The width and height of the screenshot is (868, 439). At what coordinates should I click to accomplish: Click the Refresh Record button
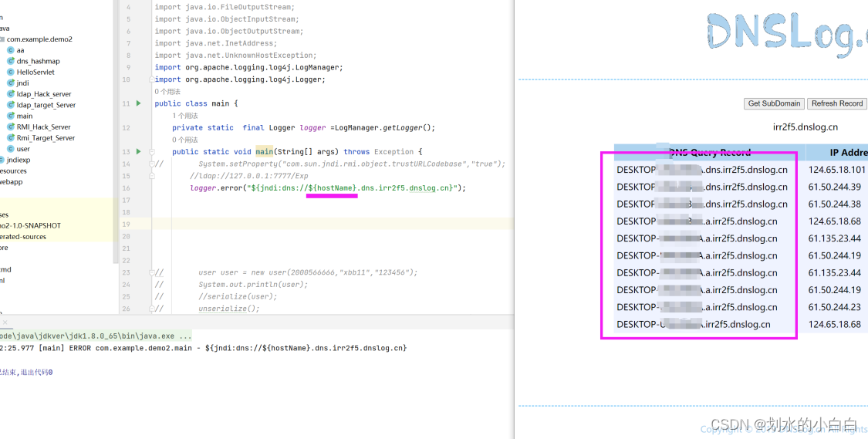pyautogui.click(x=837, y=103)
